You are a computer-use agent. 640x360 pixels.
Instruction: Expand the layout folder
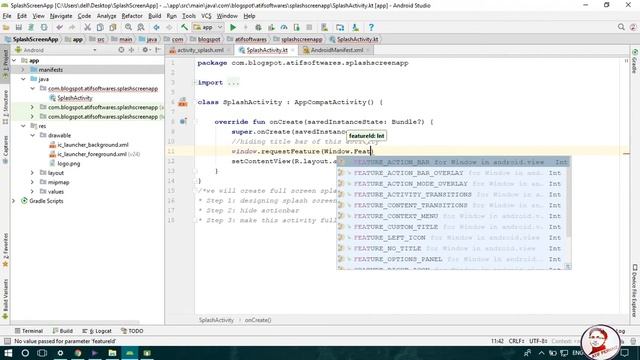pyautogui.click(x=33, y=173)
